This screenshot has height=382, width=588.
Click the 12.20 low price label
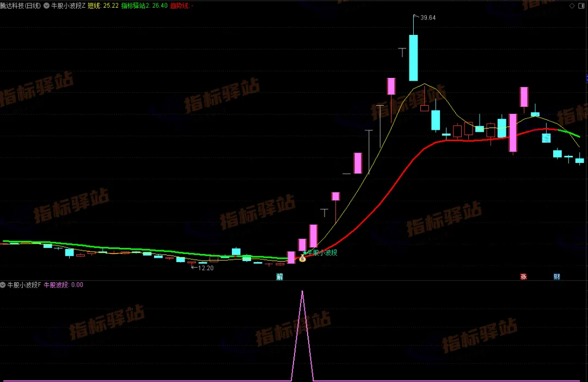(205, 268)
